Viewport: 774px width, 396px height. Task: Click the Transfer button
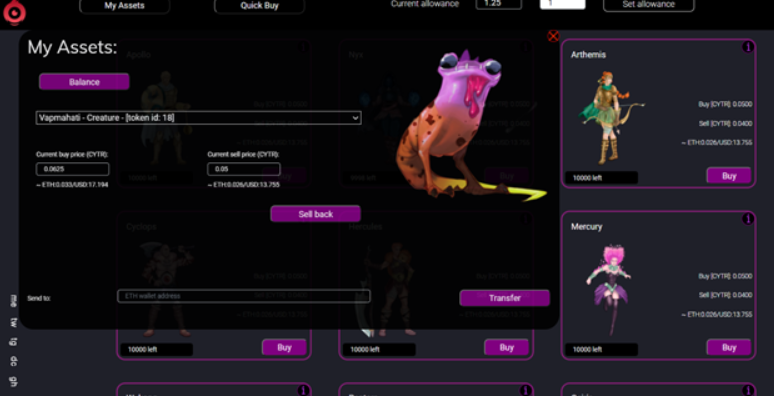[504, 298]
